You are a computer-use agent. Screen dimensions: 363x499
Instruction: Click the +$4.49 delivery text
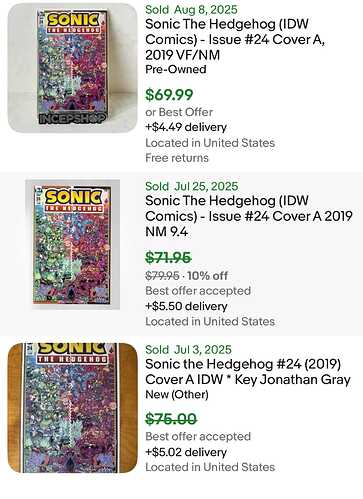click(x=186, y=127)
